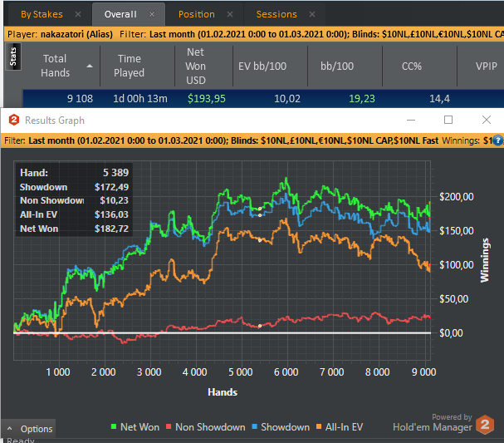The width and height of the screenshot is (504, 443).
Task: Close the By Stakes tab
Action: click(78, 14)
